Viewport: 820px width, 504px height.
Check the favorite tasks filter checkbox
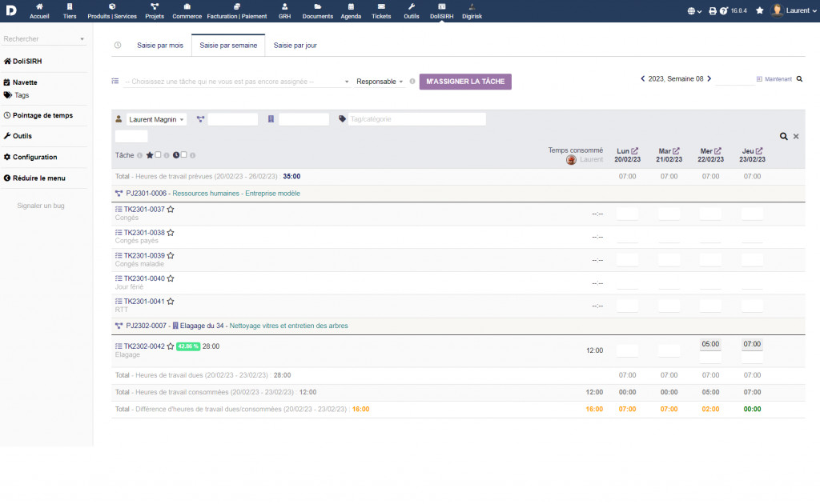(x=159, y=155)
